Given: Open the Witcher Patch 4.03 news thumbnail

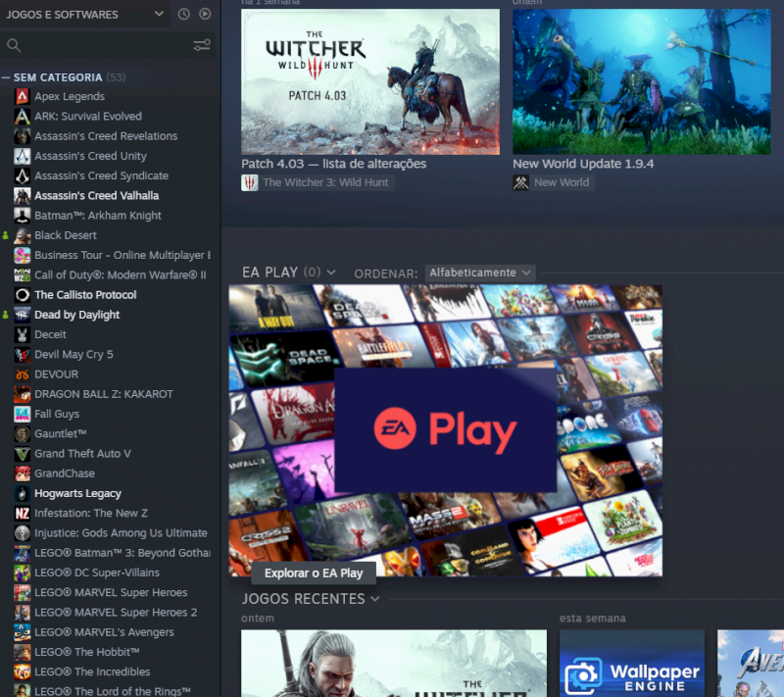Looking at the screenshot, I should point(370,81).
